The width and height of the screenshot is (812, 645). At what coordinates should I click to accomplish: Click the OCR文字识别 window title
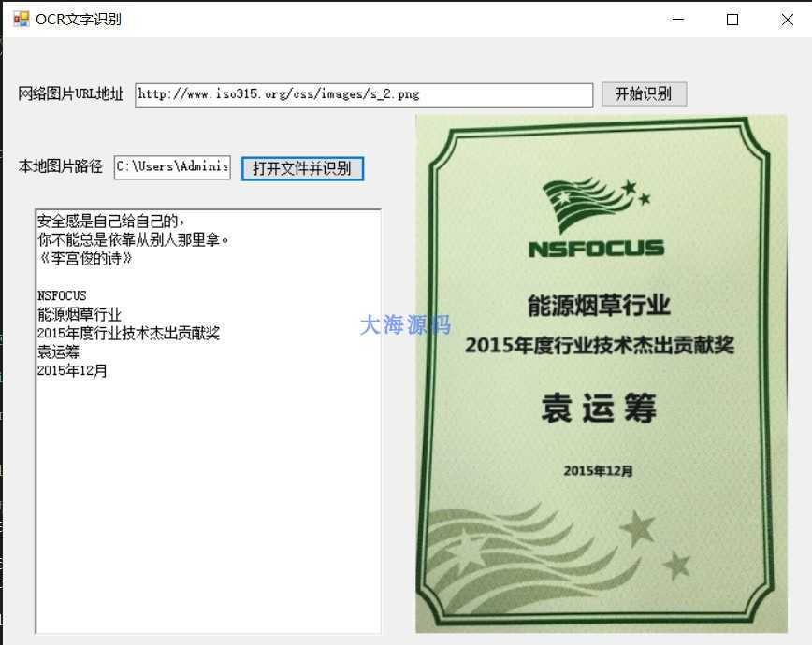point(79,19)
